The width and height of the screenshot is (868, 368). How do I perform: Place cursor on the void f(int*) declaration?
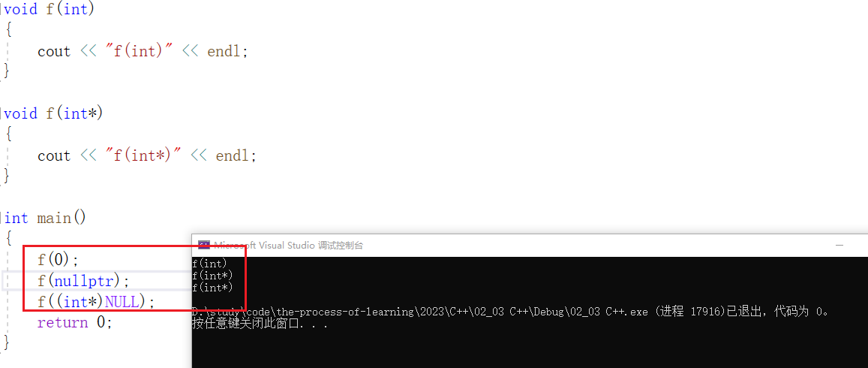53,113
